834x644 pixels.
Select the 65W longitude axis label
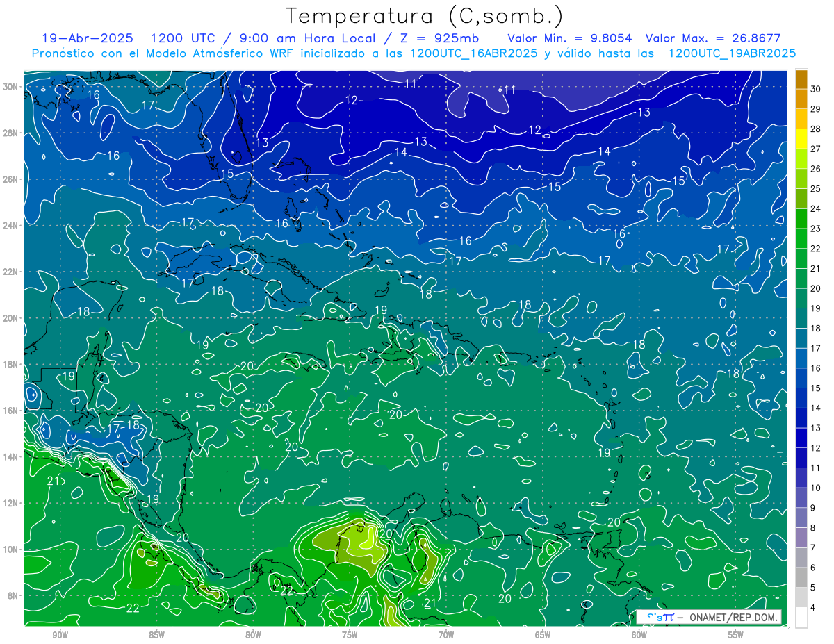tap(543, 635)
